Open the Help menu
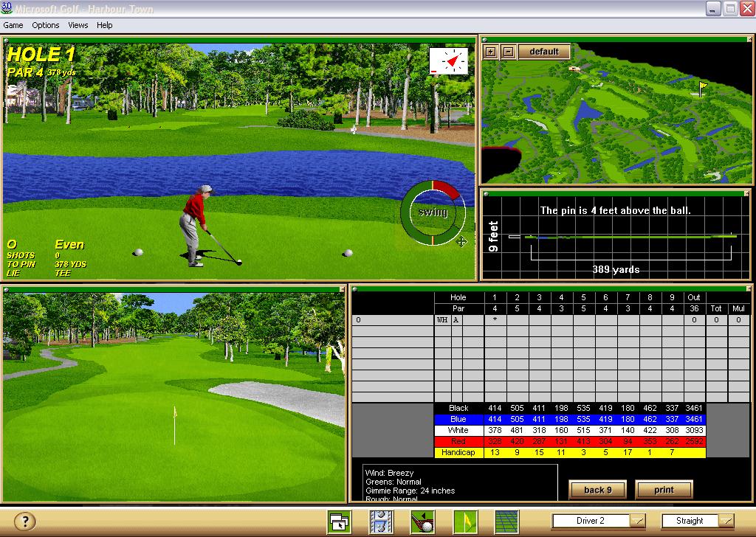Screen dimensions: 756x537 [x=104, y=25]
